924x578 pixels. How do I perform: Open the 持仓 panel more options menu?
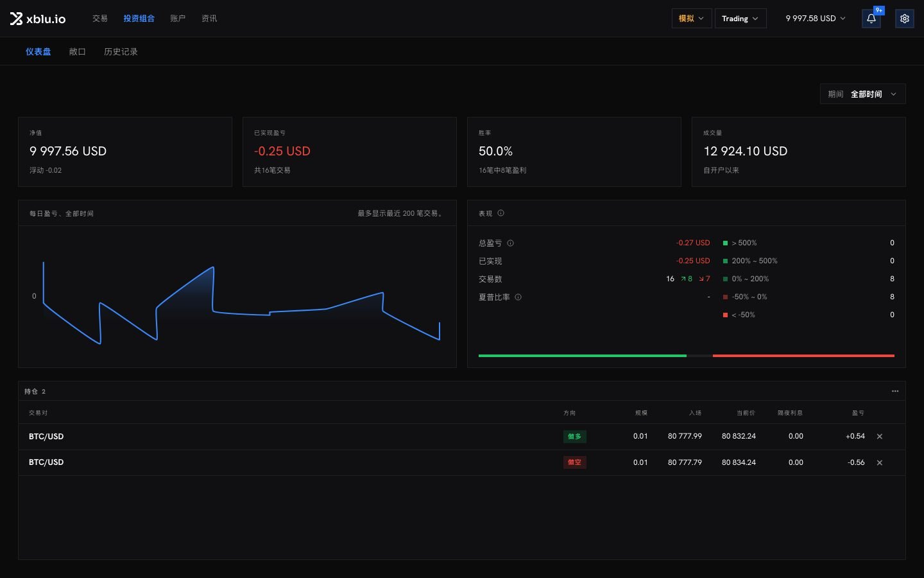[895, 391]
